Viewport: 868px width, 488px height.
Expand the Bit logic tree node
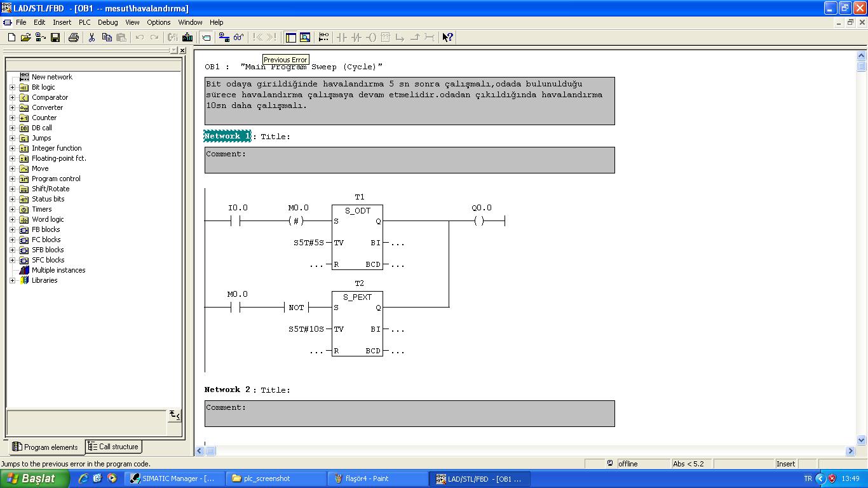tap(12, 87)
